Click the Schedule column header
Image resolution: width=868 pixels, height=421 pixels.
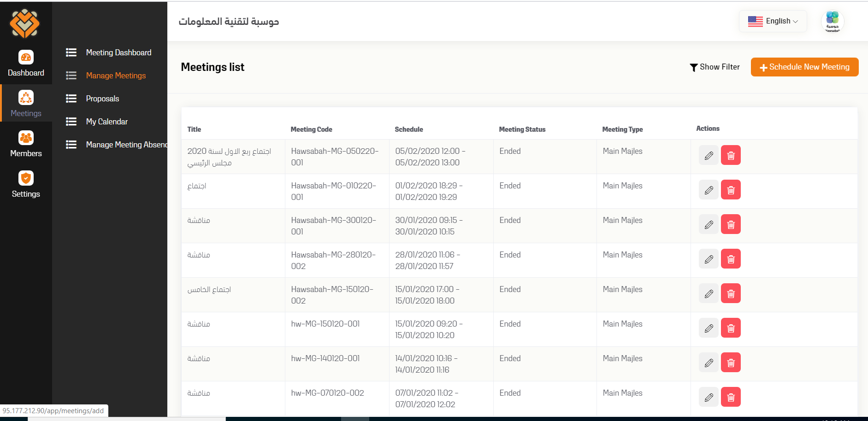coord(409,129)
